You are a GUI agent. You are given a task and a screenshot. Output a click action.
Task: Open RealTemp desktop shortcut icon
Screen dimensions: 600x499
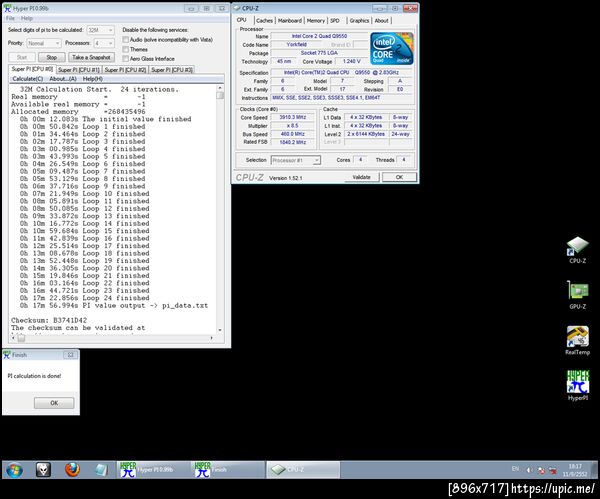[x=577, y=340]
